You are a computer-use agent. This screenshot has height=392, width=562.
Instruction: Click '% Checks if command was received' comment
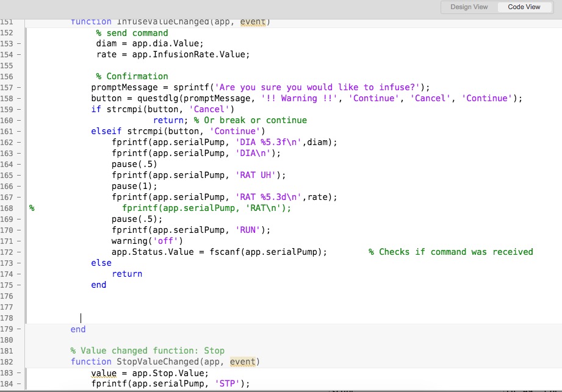pos(450,252)
